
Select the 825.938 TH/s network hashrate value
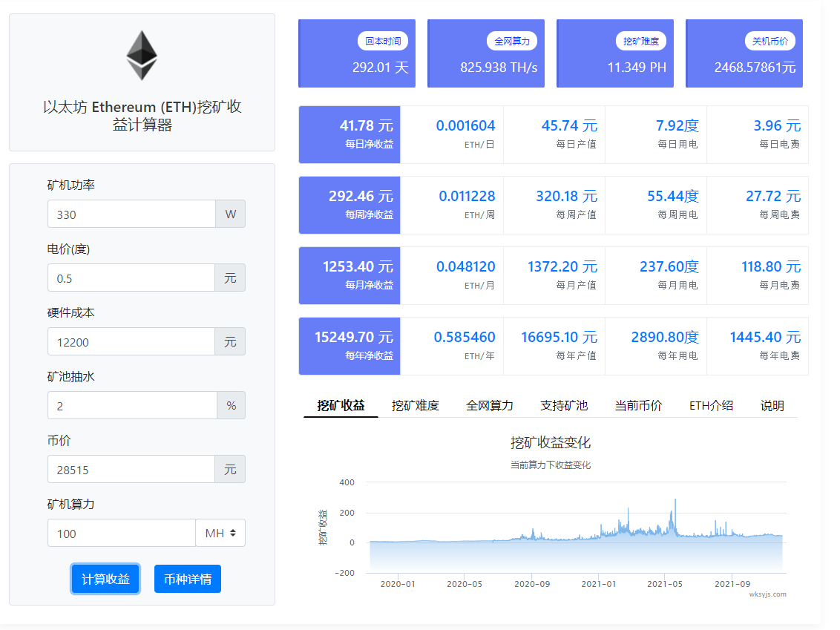click(499, 68)
